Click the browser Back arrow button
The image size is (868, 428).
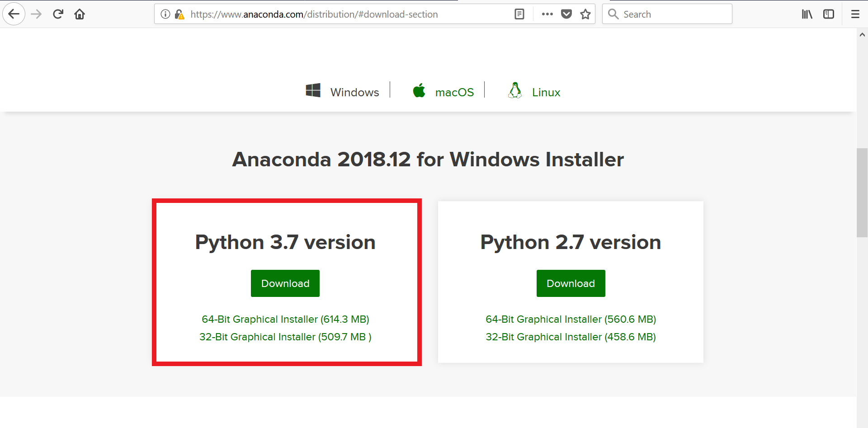[14, 14]
